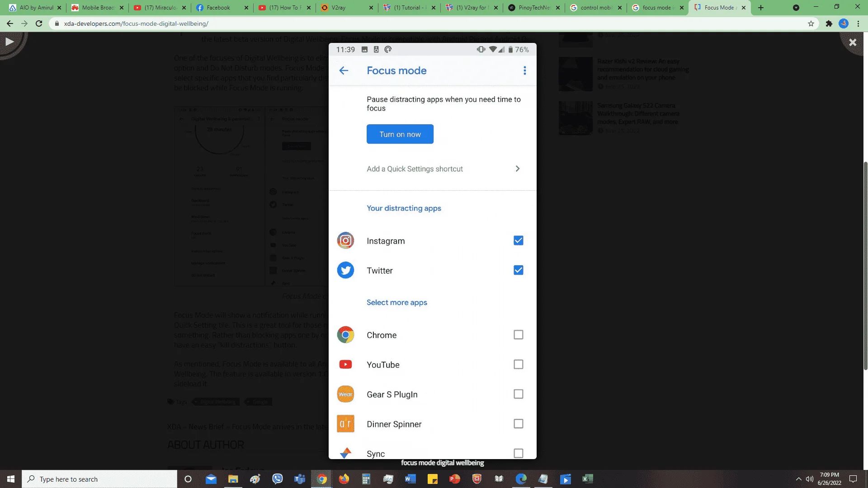
Task: Check the Sync checkbox
Action: 519,453
